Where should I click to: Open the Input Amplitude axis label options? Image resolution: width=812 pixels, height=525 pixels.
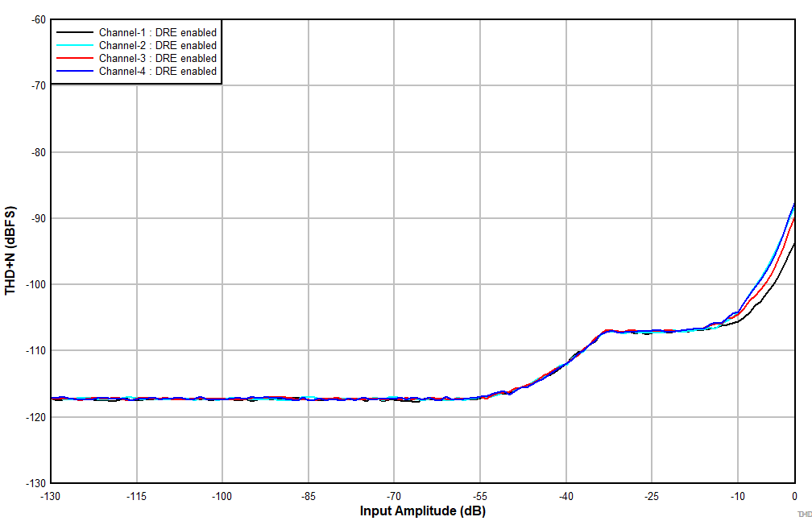[x=423, y=510]
